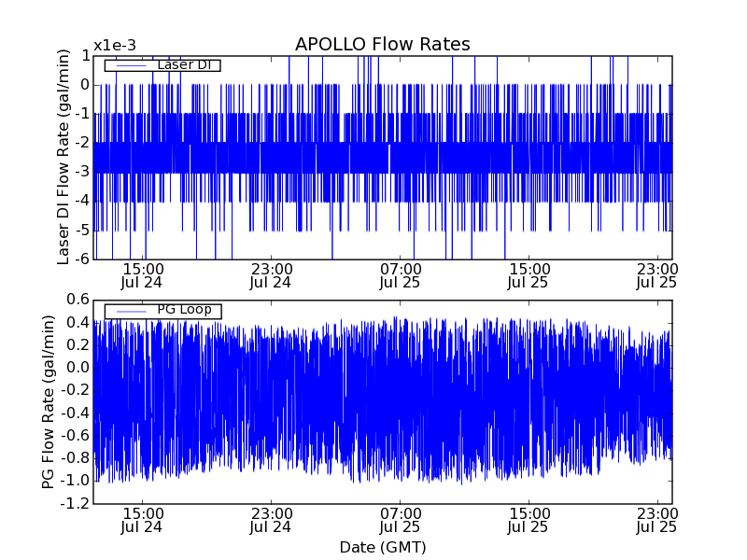Click the "PG Flow Rate (gal/min)" axis label
Viewport: 747px width, 560px height.
[49, 401]
